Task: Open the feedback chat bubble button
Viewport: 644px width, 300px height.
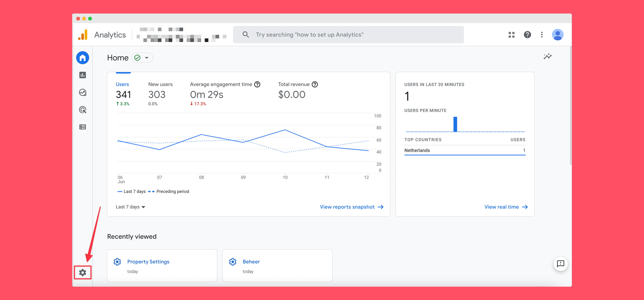Action: 560,264
